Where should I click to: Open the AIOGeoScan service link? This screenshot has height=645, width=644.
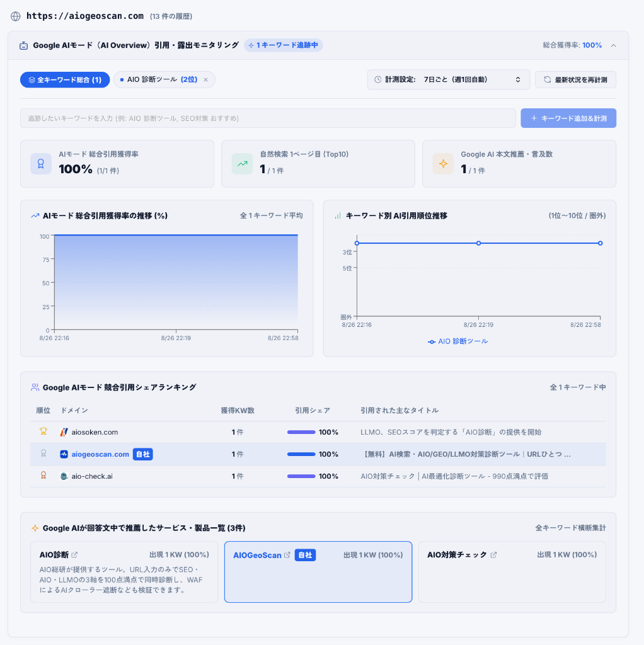[x=257, y=556]
